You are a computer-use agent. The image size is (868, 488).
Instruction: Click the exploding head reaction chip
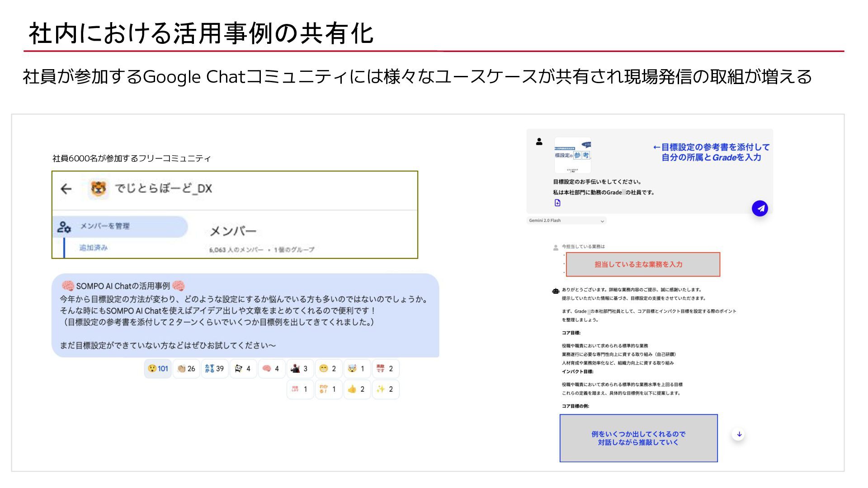pyautogui.click(x=357, y=369)
